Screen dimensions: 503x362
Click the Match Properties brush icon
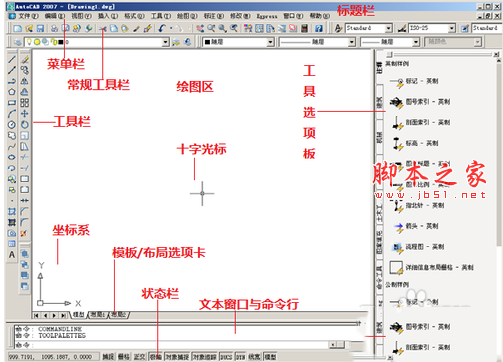148,28
